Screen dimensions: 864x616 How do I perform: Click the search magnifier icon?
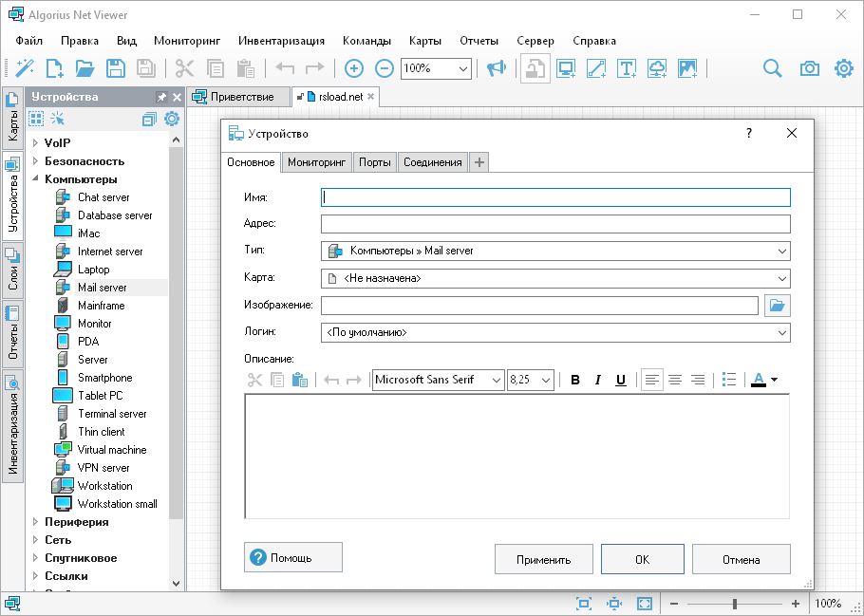point(773,68)
